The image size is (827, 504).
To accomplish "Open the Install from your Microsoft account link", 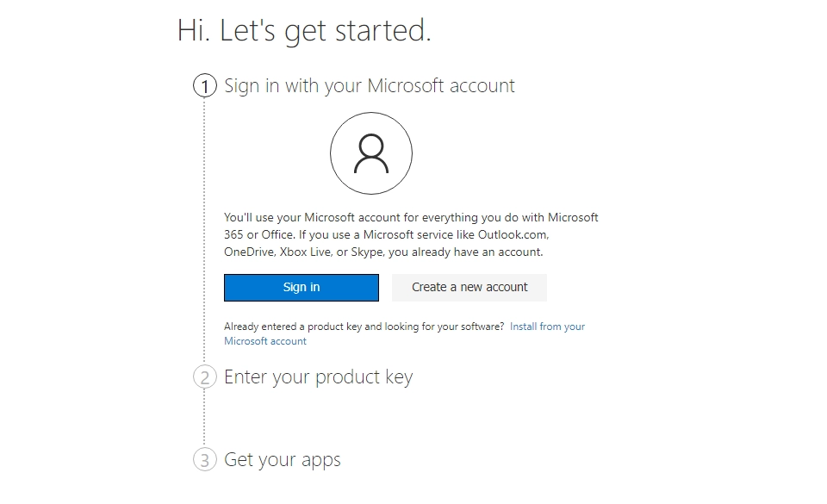I will tap(547, 327).
